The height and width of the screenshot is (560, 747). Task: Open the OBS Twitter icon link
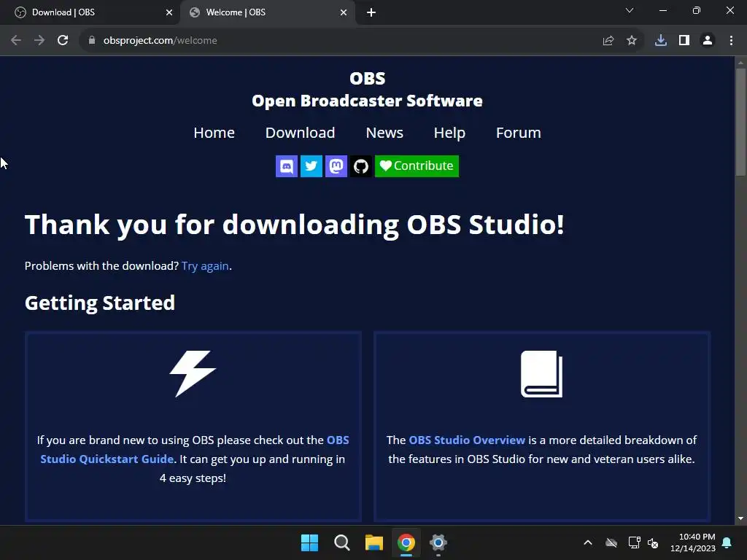click(311, 166)
